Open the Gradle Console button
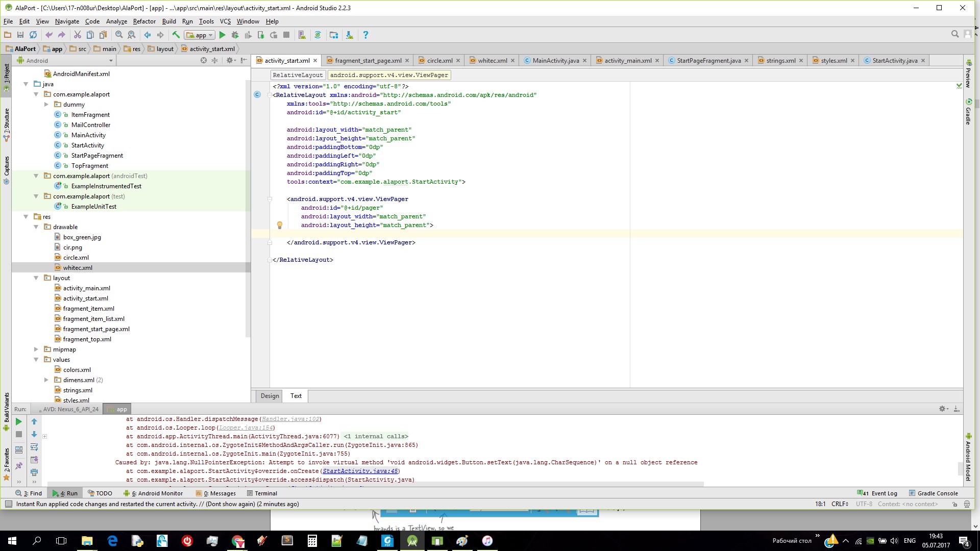 click(933, 493)
